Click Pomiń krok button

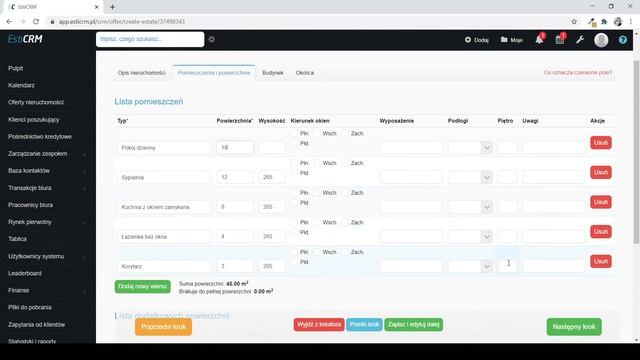click(x=364, y=324)
